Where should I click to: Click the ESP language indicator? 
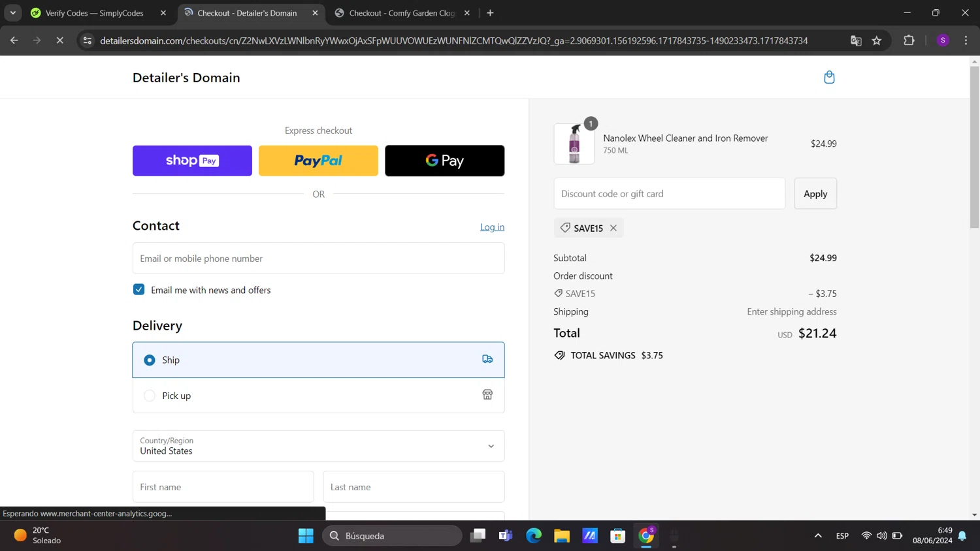[842, 536]
